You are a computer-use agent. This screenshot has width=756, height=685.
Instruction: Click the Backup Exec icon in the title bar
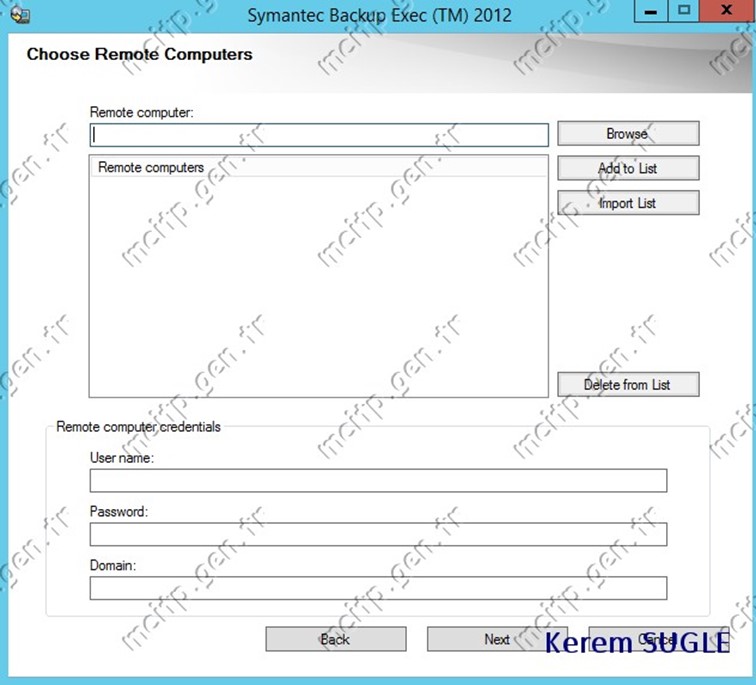pos(20,14)
